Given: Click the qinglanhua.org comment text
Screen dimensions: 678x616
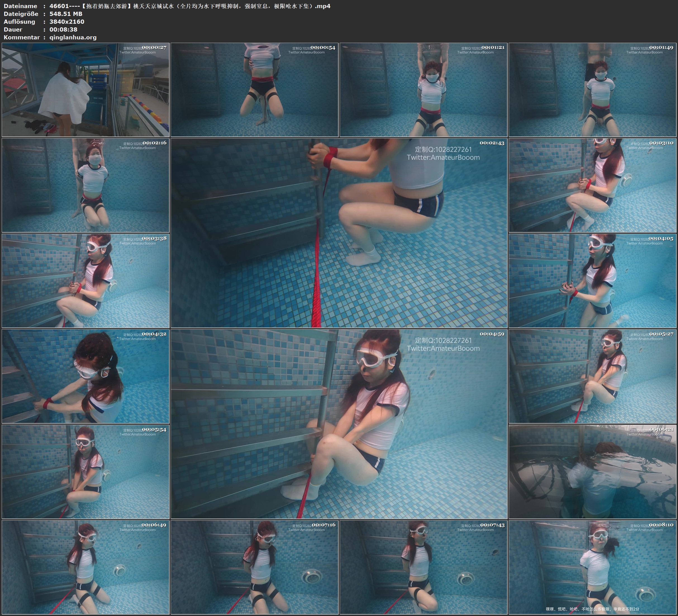Looking at the screenshot, I should pyautogui.click(x=73, y=37).
